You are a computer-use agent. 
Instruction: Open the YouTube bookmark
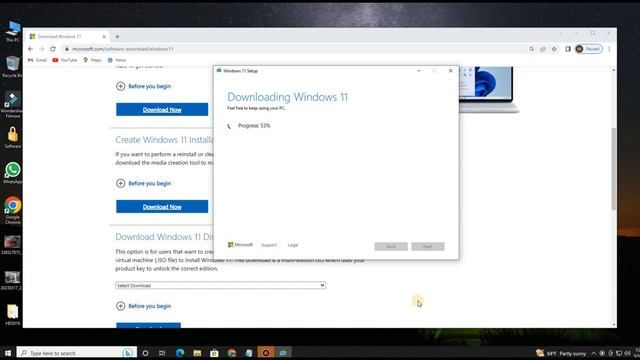(x=65, y=60)
